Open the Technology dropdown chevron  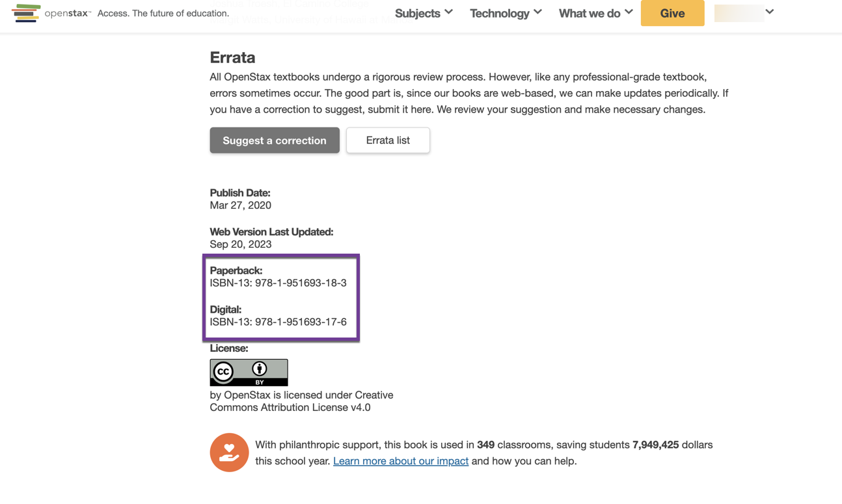pyautogui.click(x=537, y=11)
